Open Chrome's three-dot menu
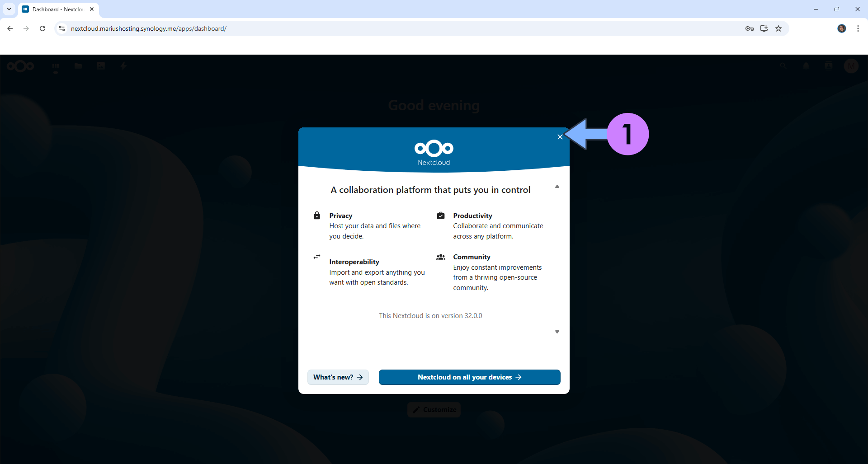The width and height of the screenshot is (868, 464). tap(858, 28)
